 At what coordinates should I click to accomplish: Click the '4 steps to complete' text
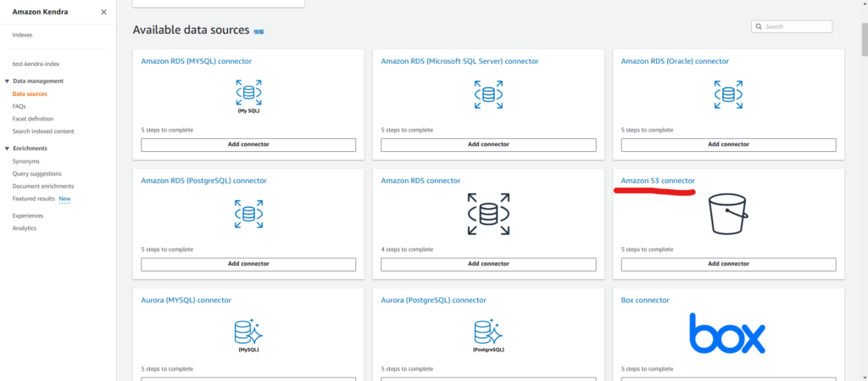tap(407, 249)
